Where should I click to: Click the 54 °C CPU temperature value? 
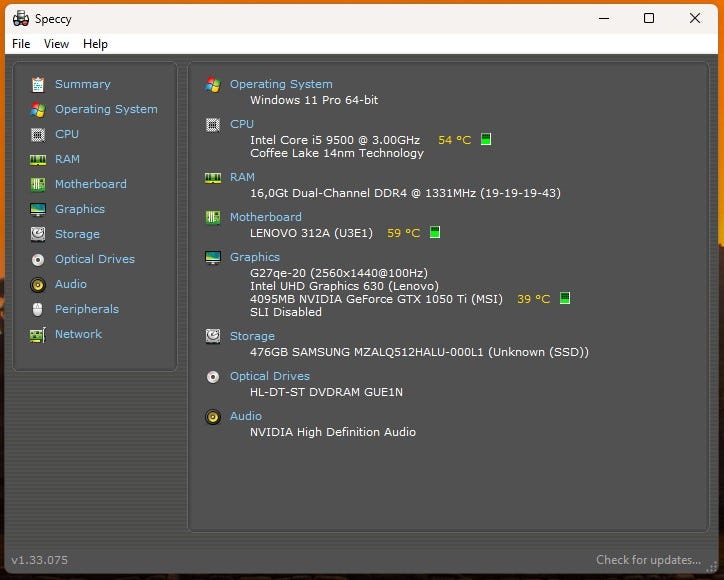point(454,140)
